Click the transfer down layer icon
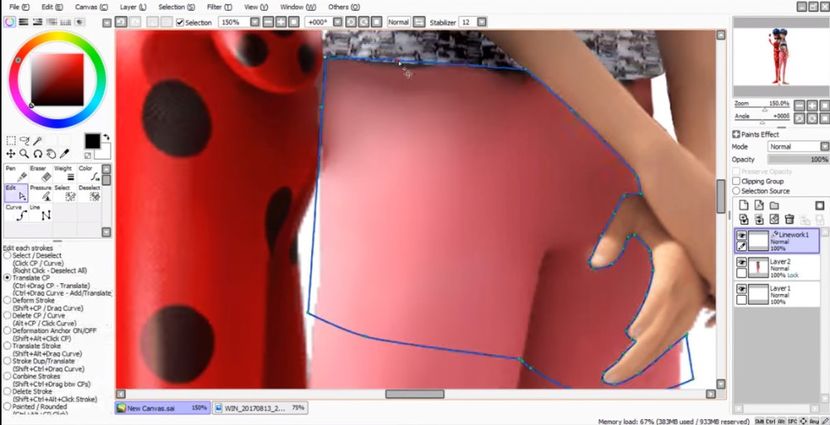830x425 pixels. point(744,219)
